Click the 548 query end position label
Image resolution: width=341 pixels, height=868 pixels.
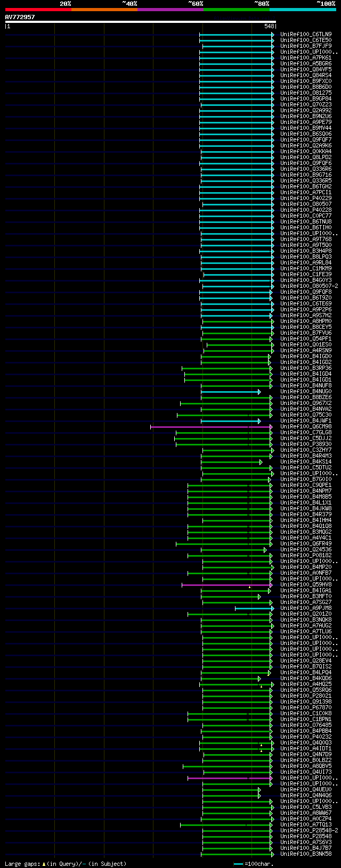pos(269,26)
